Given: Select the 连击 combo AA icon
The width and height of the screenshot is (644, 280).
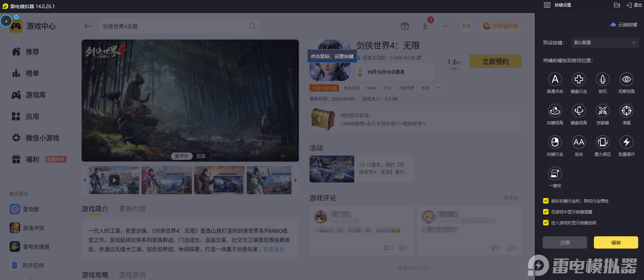Looking at the screenshot, I should tap(579, 142).
